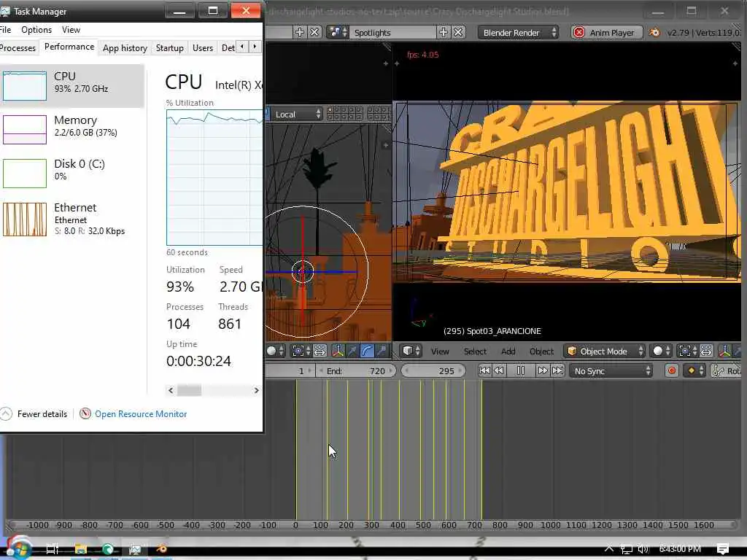Viewport: 747px width, 560px height.
Task: Toggle manipulate center points in right viewport
Action: coord(706,351)
